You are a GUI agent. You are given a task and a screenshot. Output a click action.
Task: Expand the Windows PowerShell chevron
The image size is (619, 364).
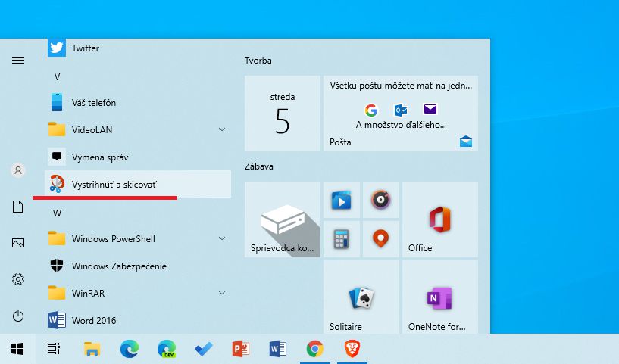[222, 238]
